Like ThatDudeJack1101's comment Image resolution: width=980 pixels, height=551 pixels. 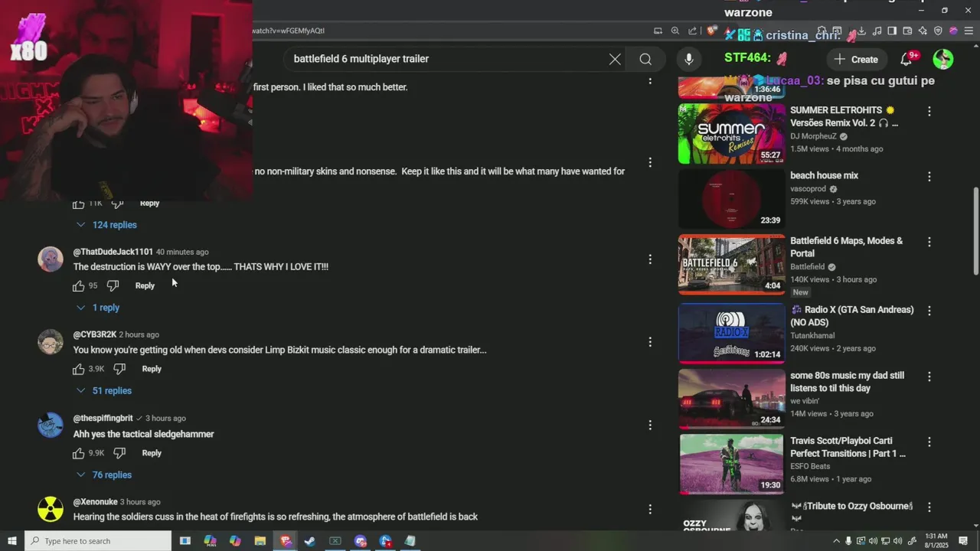click(x=78, y=285)
